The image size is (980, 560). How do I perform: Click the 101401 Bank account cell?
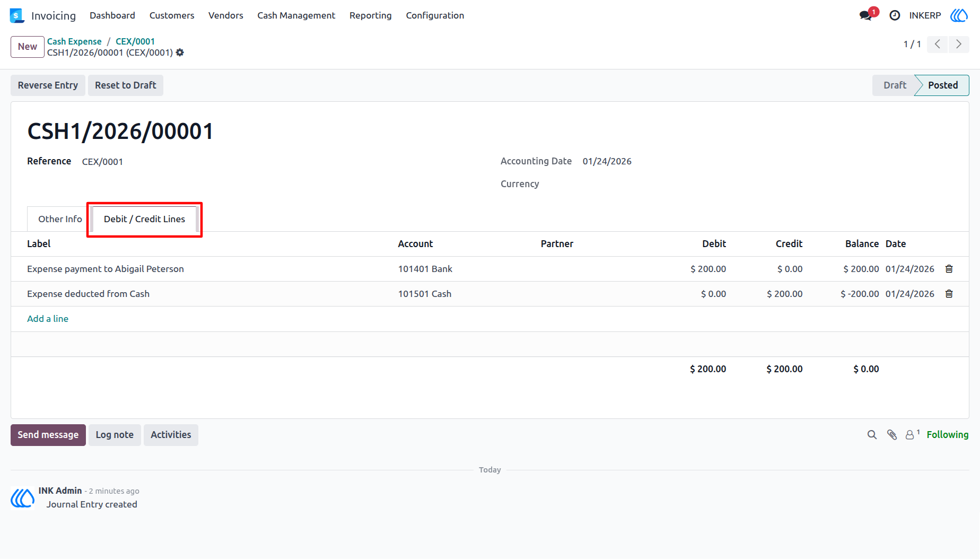pos(425,269)
